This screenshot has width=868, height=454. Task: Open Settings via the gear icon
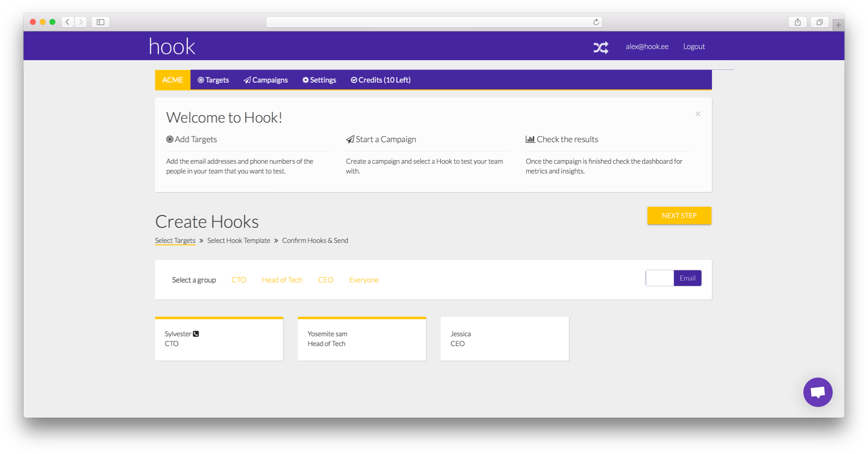pos(305,80)
